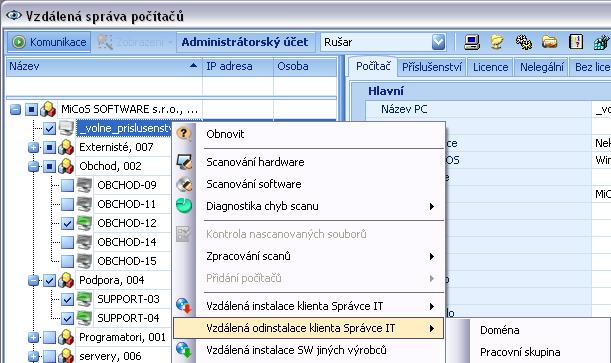Click the computer monitor toolbar icon

click(471, 42)
